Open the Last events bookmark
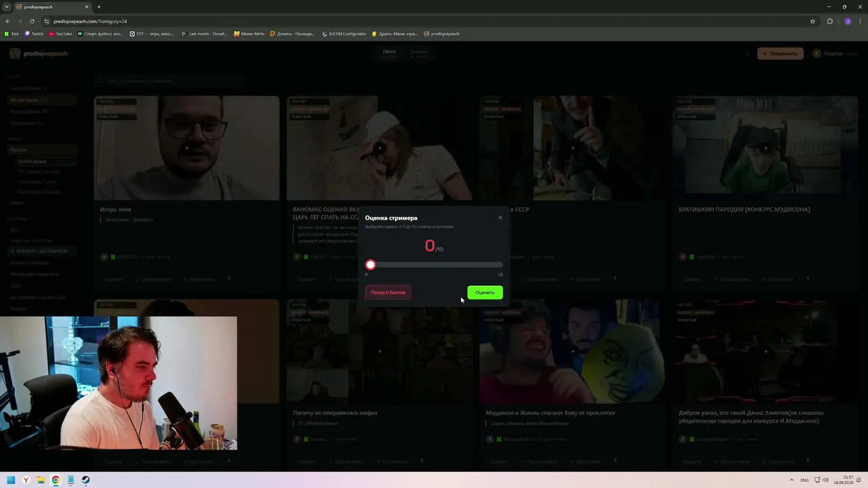 [x=205, y=34]
